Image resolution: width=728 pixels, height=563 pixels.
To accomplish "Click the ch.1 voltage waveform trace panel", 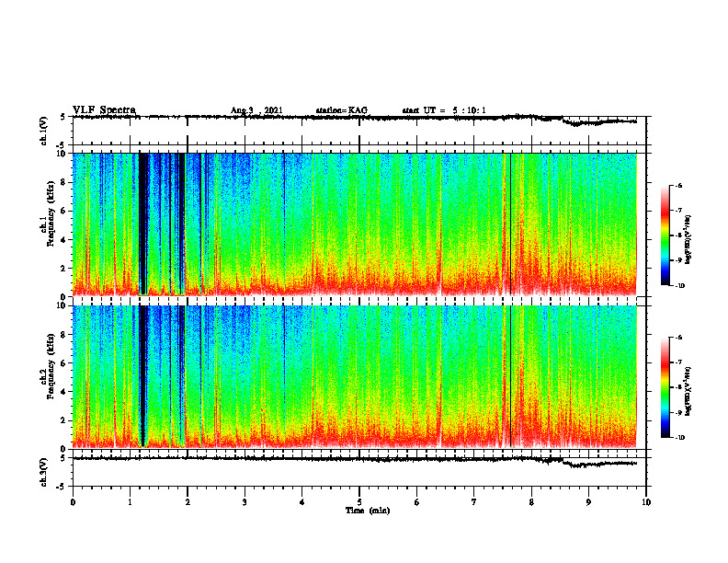I will tap(359, 131).
